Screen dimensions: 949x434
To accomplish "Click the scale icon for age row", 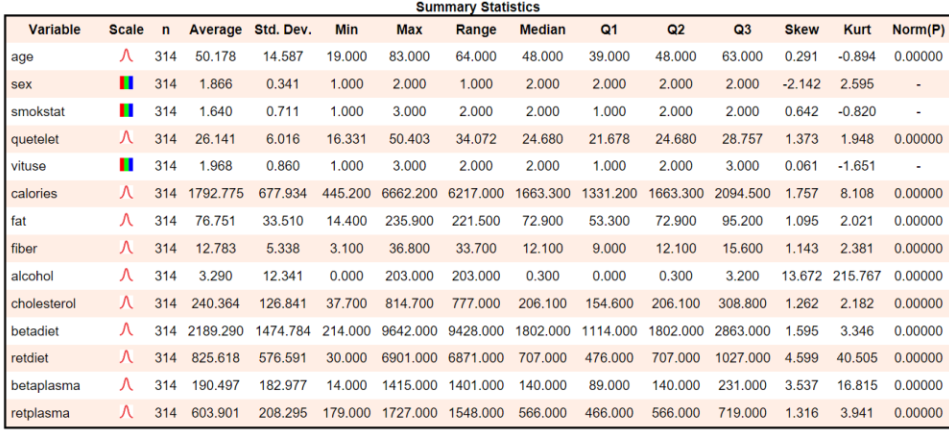I will pyautogui.click(x=126, y=57).
